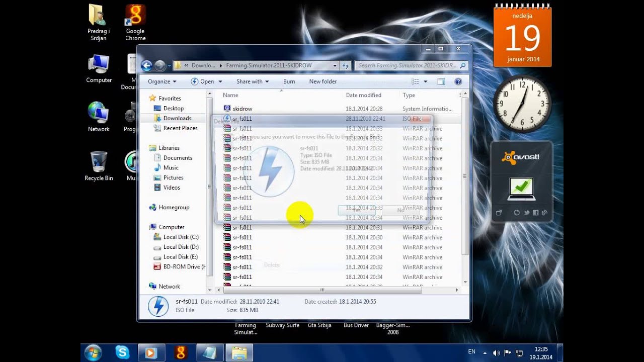Click the search magnifier icon in Explorer
Screen dimensions: 644x362
tap(463, 65)
